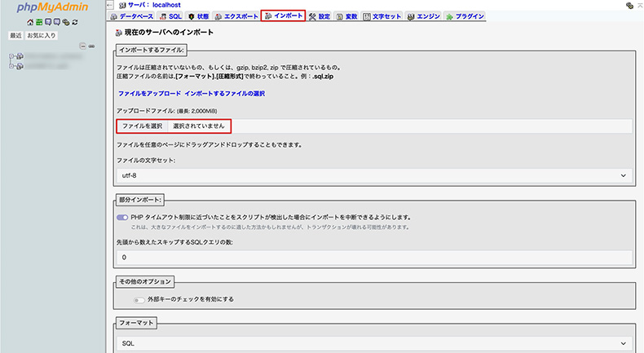This screenshot has width=644, height=353.
Task: Click the ファイルを選択 button
Action: tap(142, 126)
